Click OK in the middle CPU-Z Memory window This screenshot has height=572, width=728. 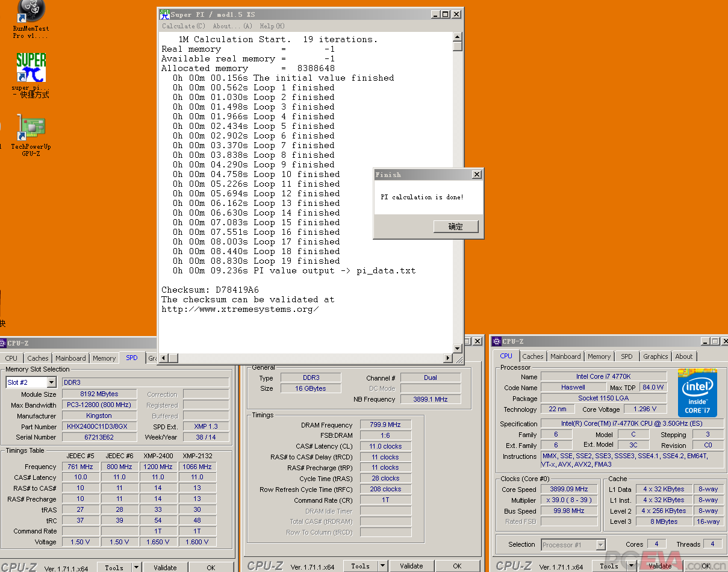point(457,566)
